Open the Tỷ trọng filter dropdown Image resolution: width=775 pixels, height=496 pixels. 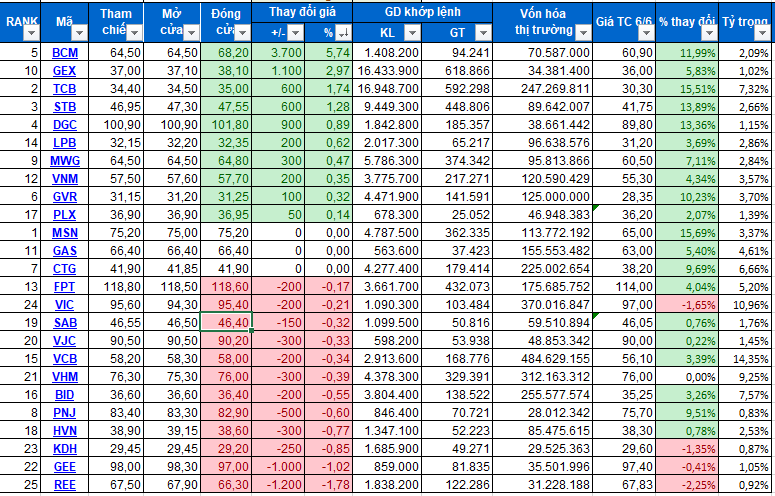tap(763, 33)
